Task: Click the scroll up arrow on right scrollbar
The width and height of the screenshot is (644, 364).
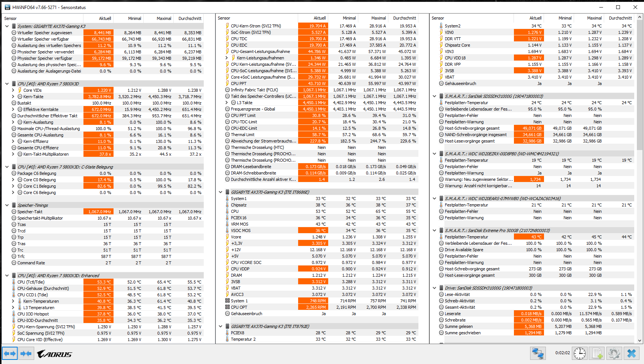Action: tap(640, 17)
